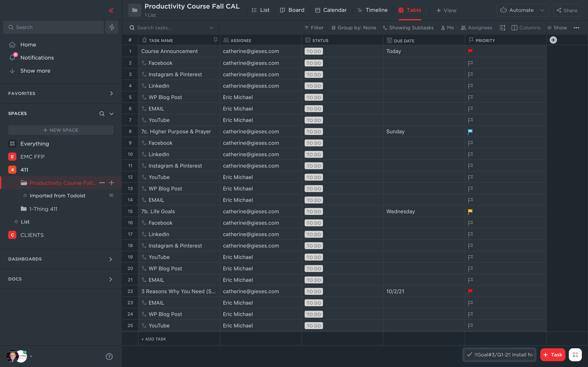Click the help question mark icon

click(109, 356)
